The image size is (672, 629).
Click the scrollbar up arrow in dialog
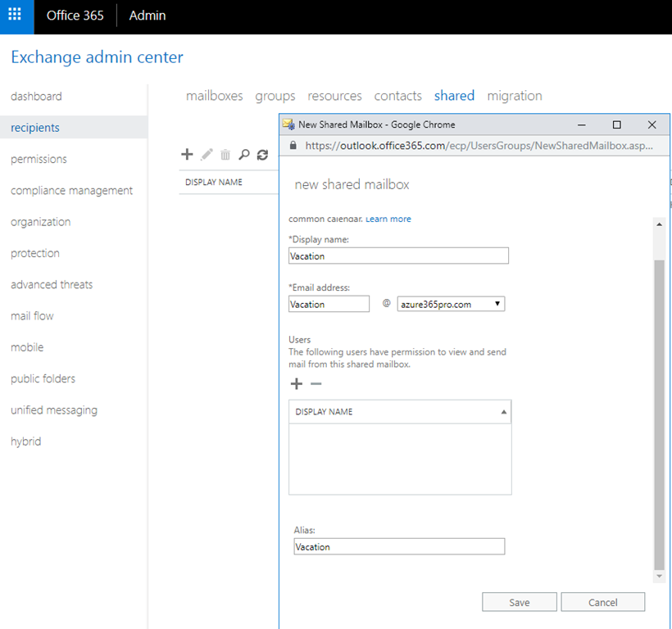click(659, 224)
